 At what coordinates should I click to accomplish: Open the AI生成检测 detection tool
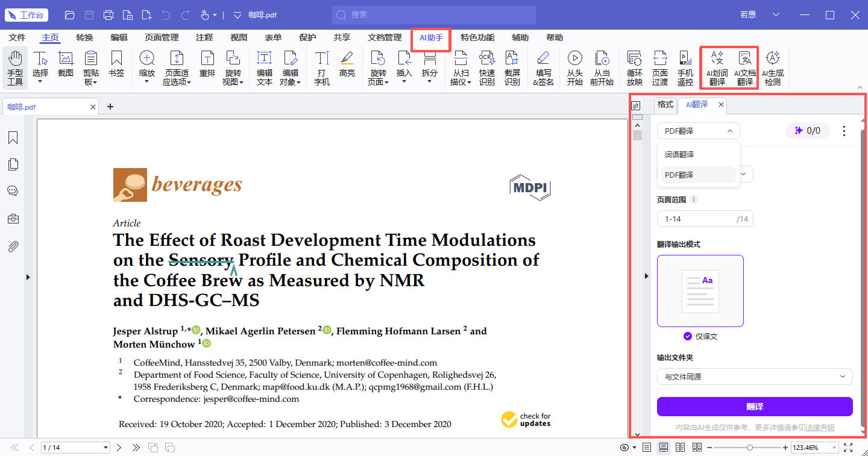[x=773, y=68]
